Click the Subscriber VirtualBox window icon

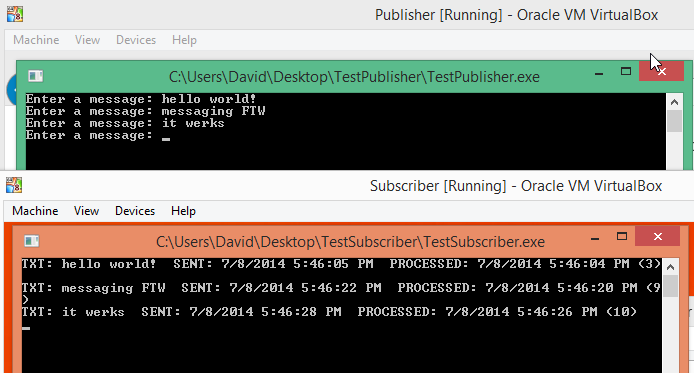pos(14,185)
